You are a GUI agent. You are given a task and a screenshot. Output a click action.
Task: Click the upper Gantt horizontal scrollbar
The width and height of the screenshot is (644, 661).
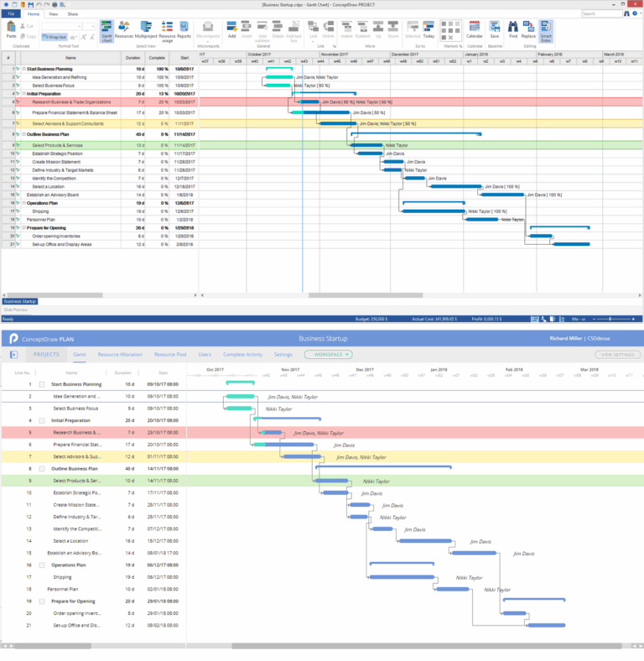click(x=366, y=295)
